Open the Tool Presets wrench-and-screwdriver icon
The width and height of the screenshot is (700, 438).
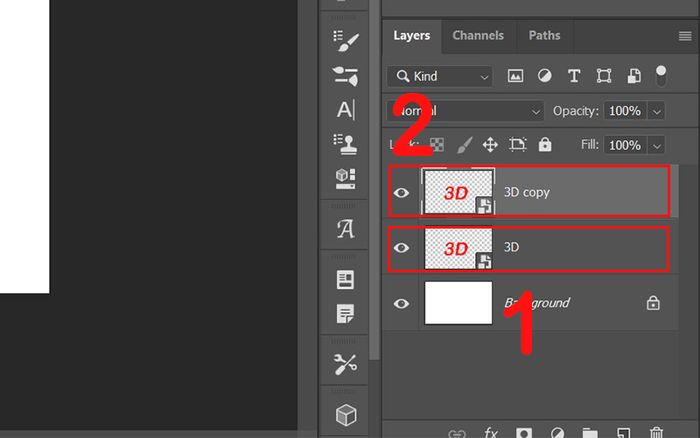pyautogui.click(x=345, y=364)
